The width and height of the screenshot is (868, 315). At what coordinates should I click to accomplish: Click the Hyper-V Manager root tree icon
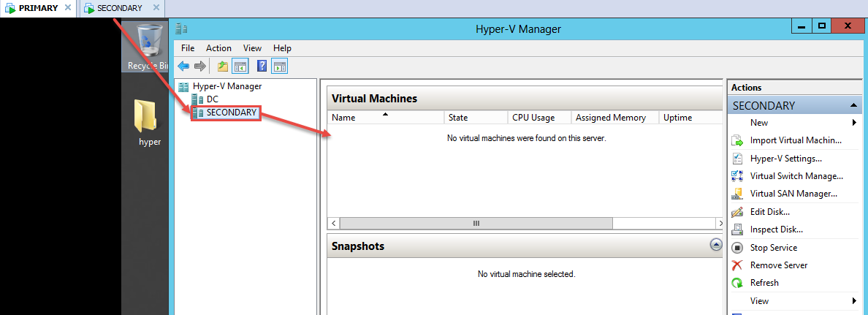pyautogui.click(x=184, y=86)
